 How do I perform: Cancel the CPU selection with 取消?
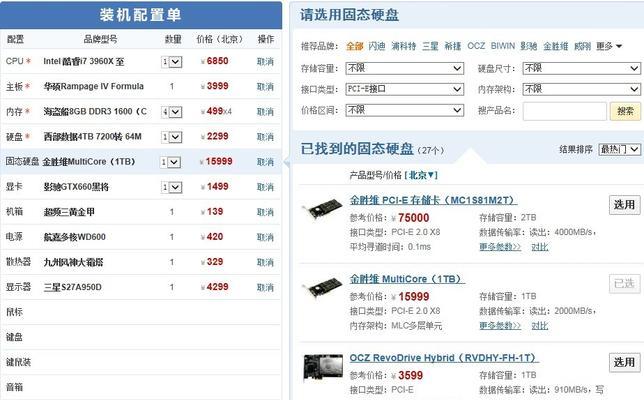coord(265,62)
